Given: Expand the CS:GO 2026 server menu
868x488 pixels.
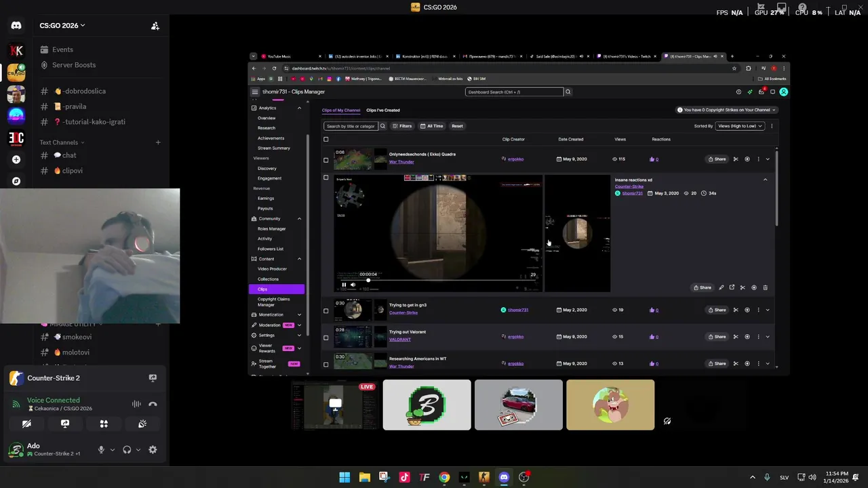Looking at the screenshot, I should tap(62, 26).
